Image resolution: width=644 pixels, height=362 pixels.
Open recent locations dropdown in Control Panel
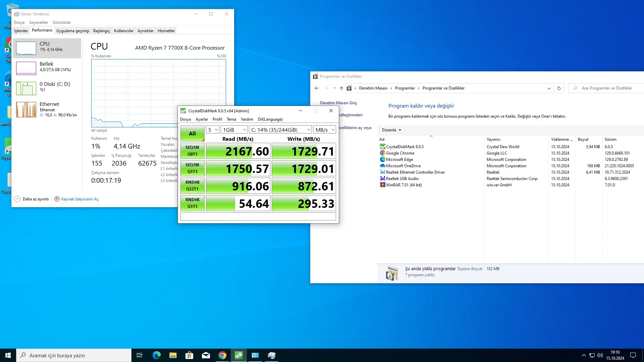tap(334, 88)
